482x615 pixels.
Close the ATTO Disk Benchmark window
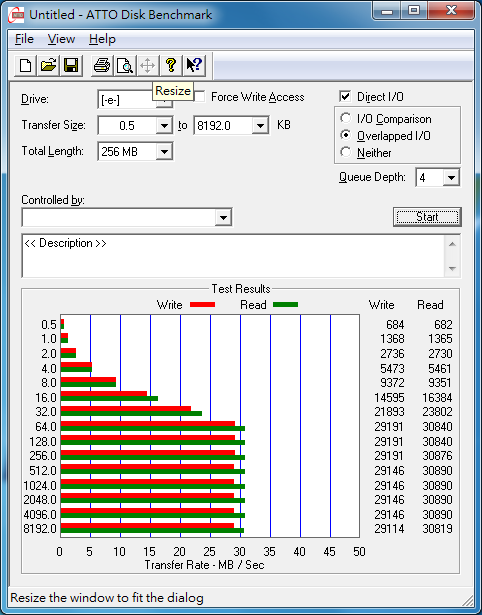point(451,11)
